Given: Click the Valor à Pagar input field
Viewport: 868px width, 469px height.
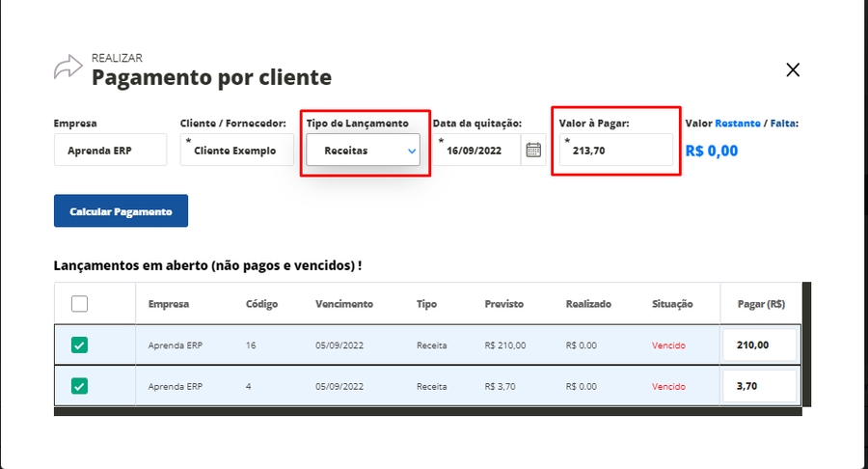Looking at the screenshot, I should (x=617, y=151).
